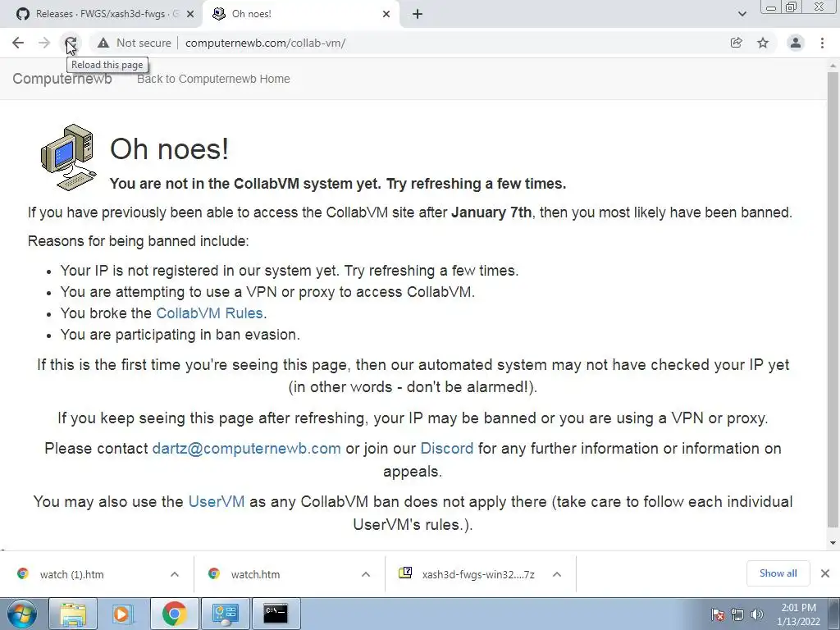This screenshot has width=840, height=630.
Task: Expand options for watch.htm download
Action: click(366, 574)
